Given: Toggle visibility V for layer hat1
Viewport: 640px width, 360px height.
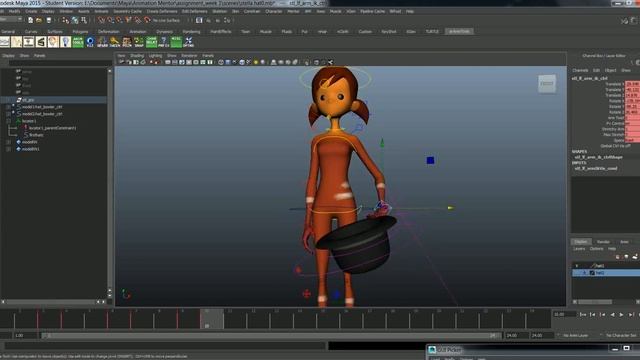Looking at the screenshot, I should (577, 266).
